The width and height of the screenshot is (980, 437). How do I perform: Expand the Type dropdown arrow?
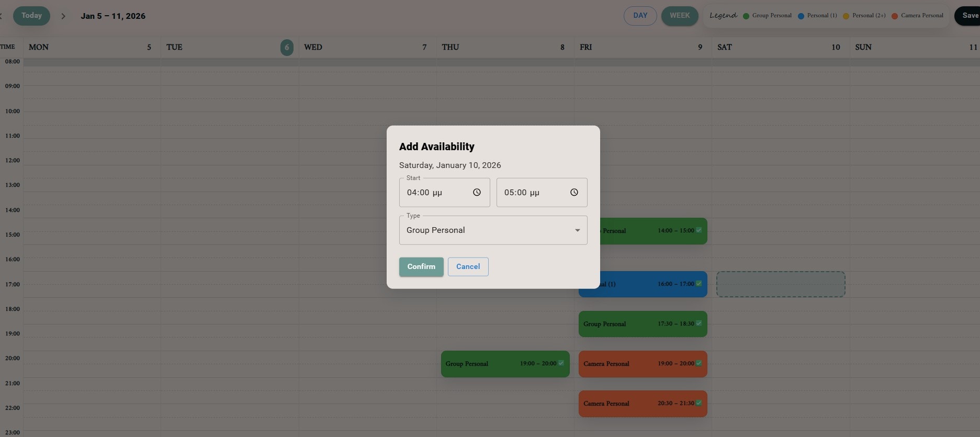[x=577, y=230]
